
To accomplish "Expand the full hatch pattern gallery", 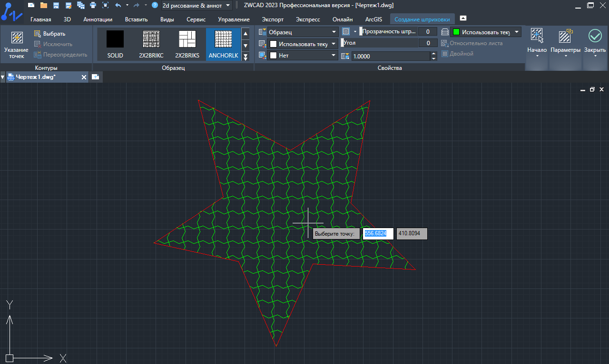I will pos(246,57).
